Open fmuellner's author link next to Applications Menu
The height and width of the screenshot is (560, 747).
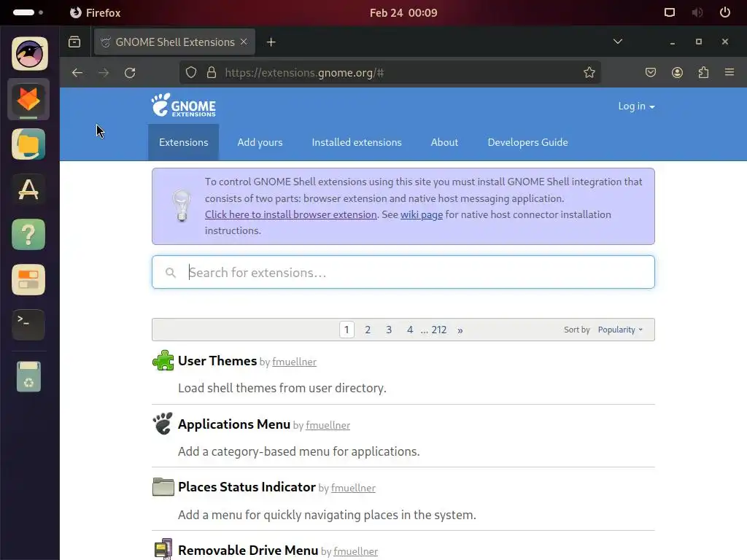(328, 425)
